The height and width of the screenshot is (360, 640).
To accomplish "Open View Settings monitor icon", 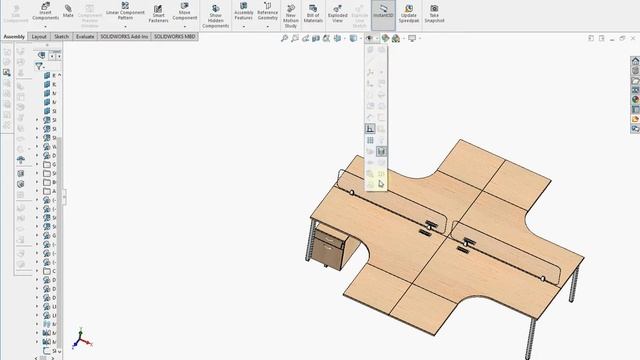I will coord(412,38).
